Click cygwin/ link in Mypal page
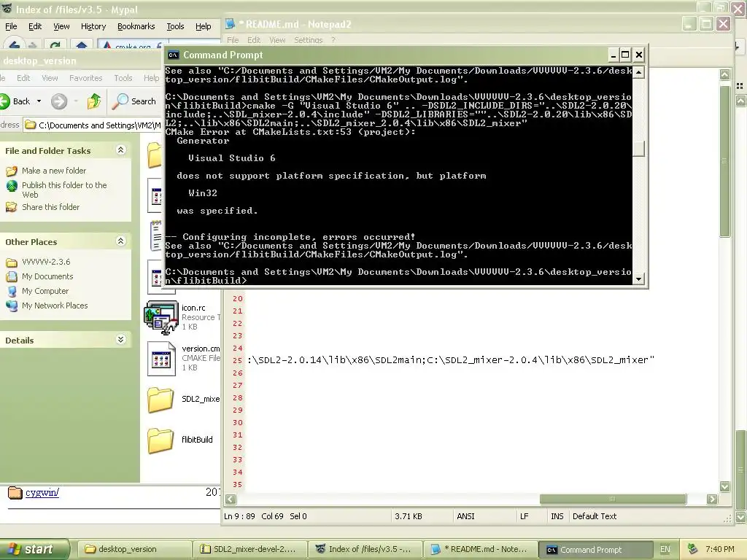747x560 pixels. pos(42,492)
